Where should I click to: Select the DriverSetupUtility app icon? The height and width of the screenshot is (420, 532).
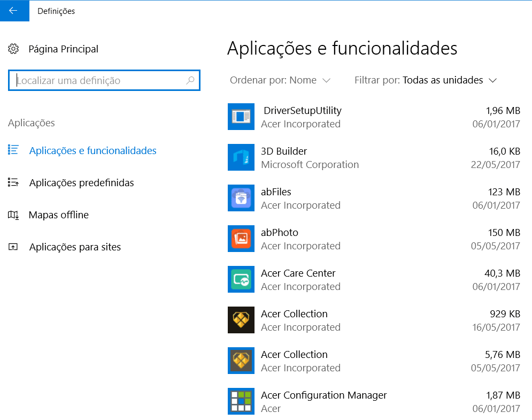click(x=241, y=117)
